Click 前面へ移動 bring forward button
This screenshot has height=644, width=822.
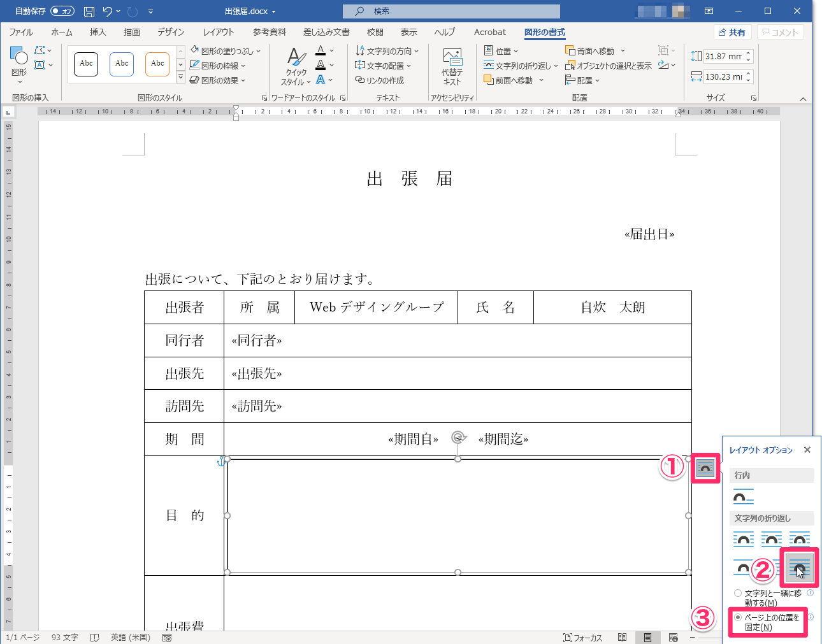point(508,80)
